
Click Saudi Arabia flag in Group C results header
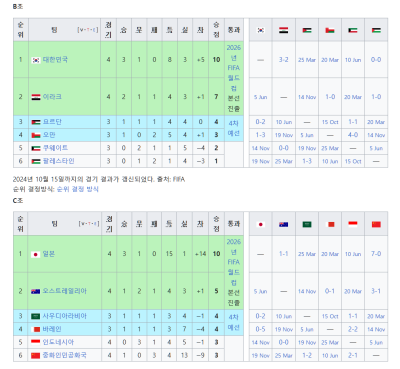coord(307,224)
